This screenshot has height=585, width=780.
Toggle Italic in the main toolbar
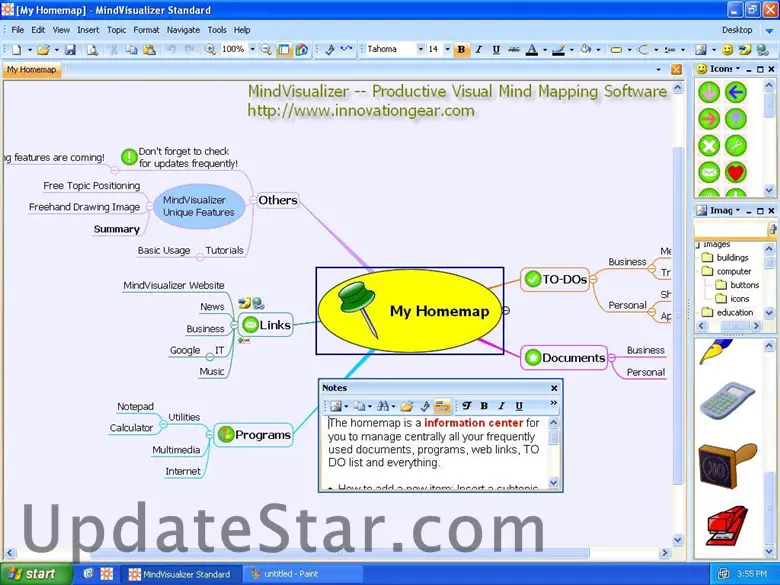(x=479, y=49)
